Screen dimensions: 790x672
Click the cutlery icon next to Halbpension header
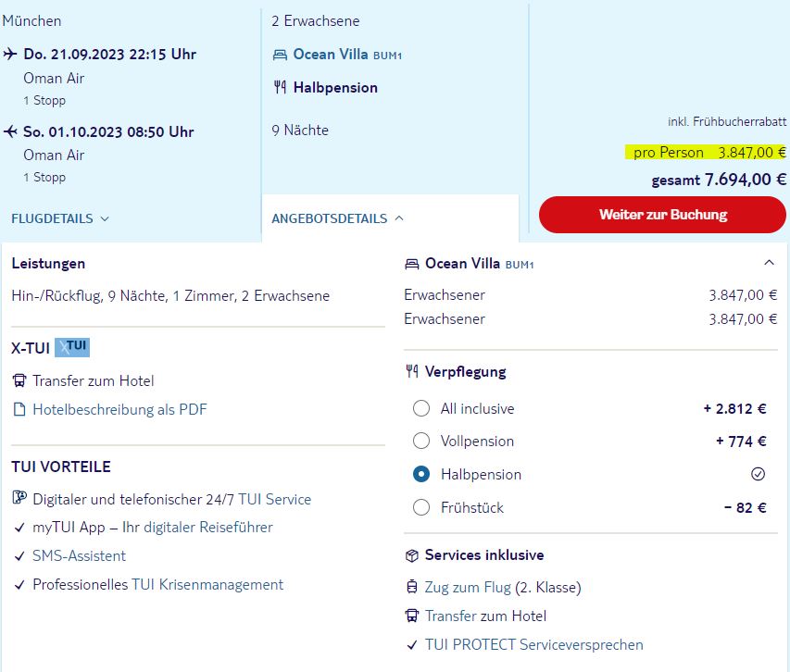[x=280, y=88]
